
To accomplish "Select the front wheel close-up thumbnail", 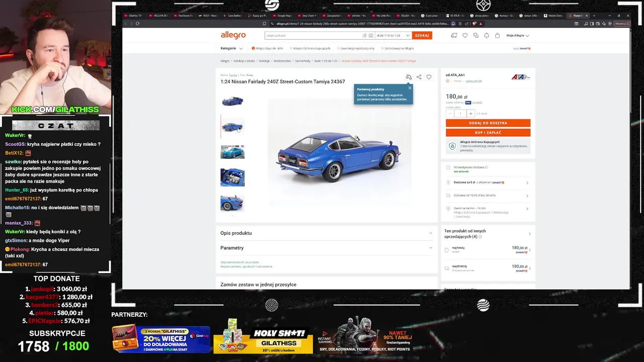I will pos(232,203).
